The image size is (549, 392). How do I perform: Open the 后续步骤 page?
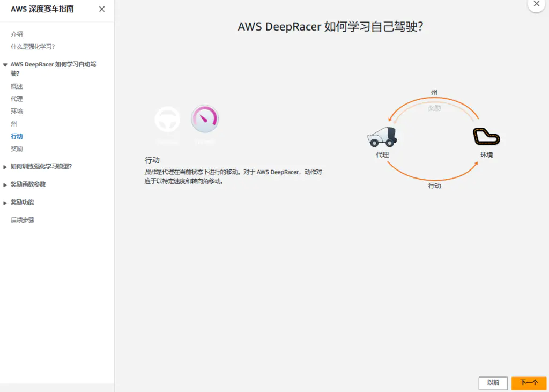click(x=23, y=220)
